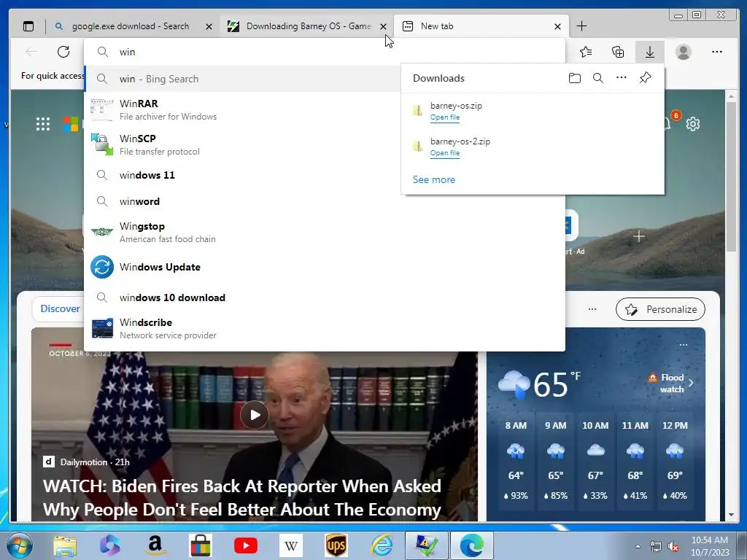The image size is (747, 560).
Task: Select windows 11 suggestion
Action: click(242, 175)
